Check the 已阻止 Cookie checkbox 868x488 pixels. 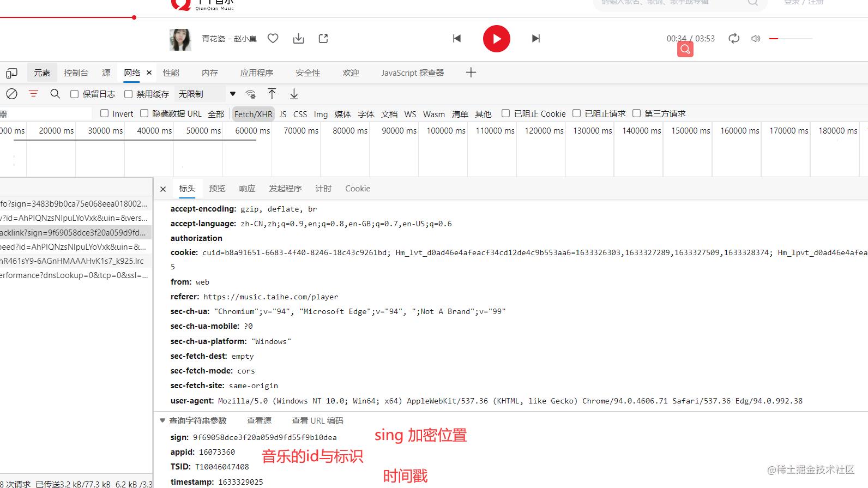pyautogui.click(x=505, y=113)
